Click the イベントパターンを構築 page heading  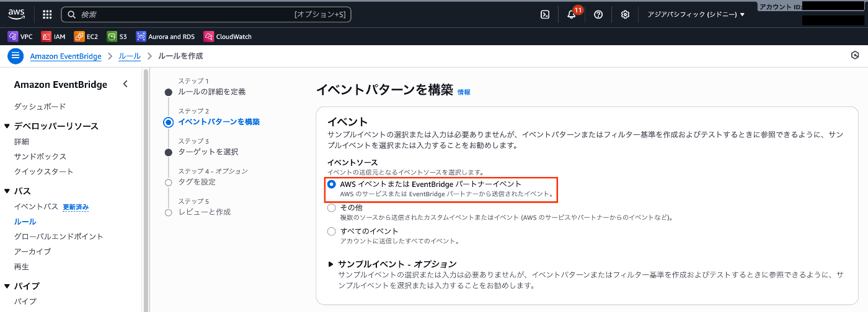coord(385,90)
